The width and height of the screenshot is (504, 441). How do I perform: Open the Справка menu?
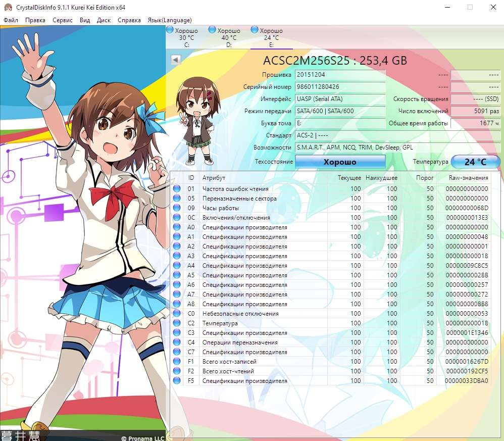tap(129, 20)
